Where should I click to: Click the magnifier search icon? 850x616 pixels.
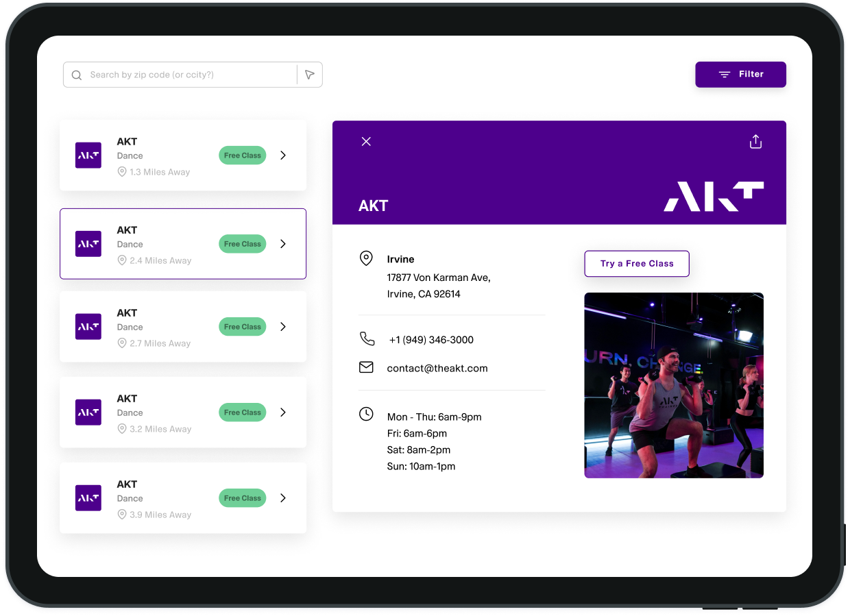77,75
